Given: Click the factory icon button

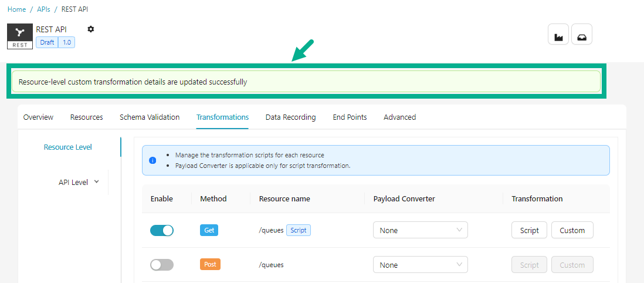Looking at the screenshot, I should pyautogui.click(x=558, y=35).
